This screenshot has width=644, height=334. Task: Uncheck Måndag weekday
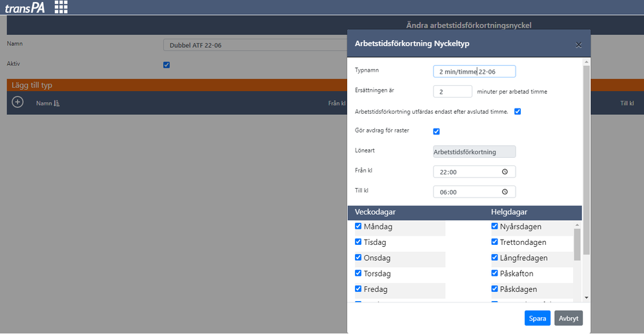[358, 226]
